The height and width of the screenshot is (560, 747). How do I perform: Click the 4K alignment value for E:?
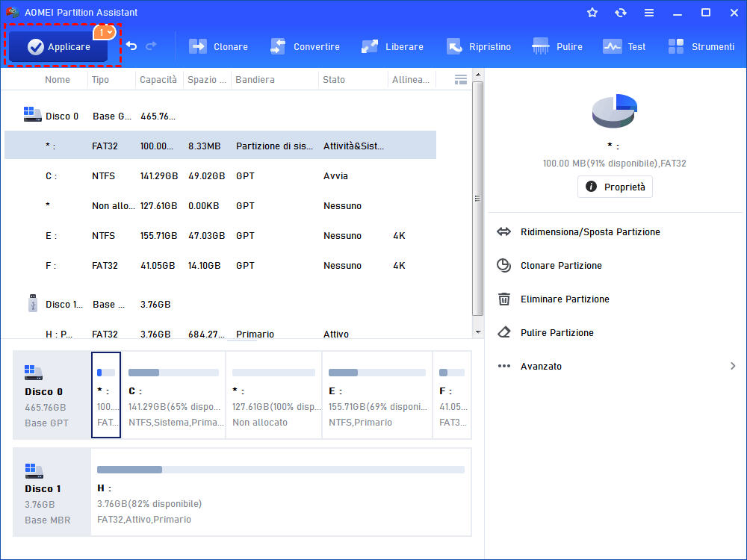pyautogui.click(x=399, y=236)
